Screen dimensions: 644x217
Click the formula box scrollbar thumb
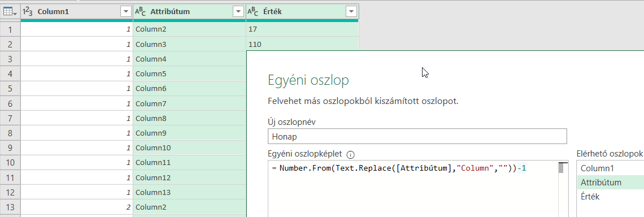click(x=563, y=168)
